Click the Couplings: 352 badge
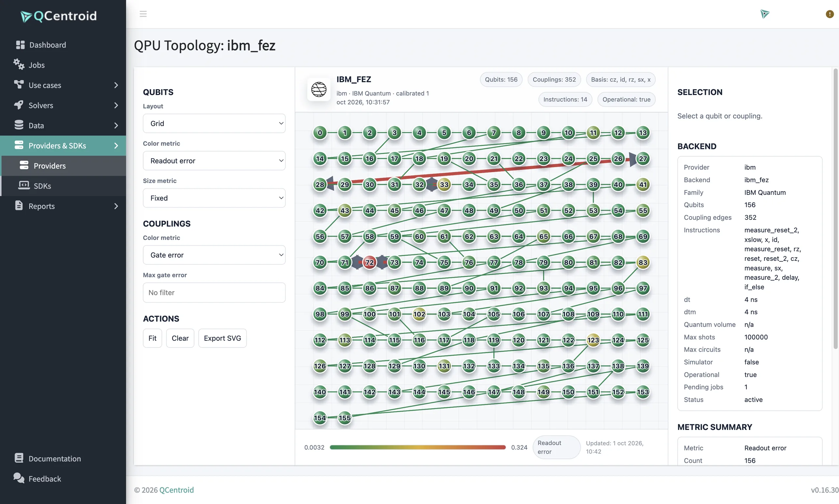 (x=554, y=80)
